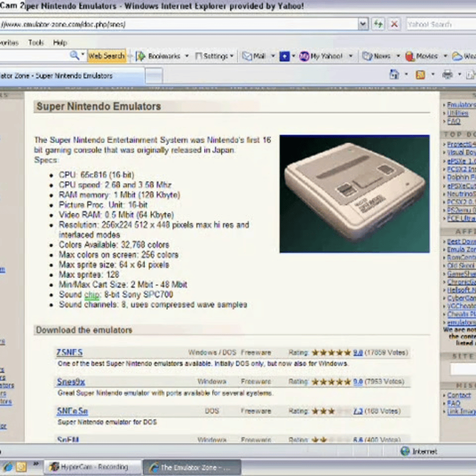
Task: Click the site search box in sidebar
Action: pos(463,369)
